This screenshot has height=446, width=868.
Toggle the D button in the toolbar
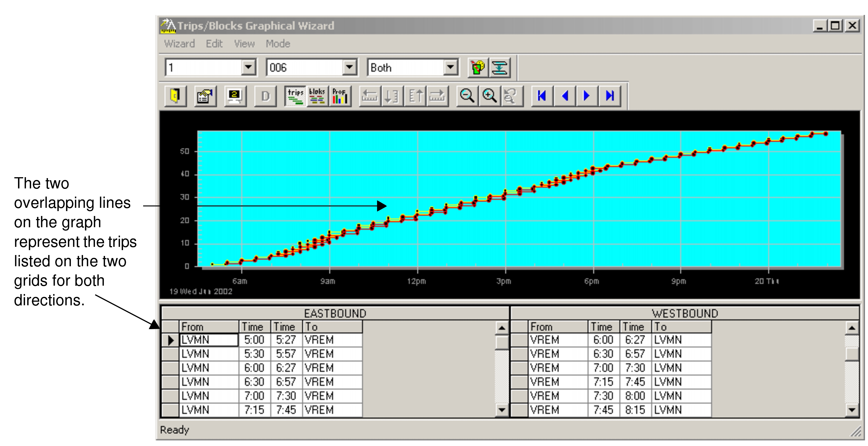pos(265,97)
